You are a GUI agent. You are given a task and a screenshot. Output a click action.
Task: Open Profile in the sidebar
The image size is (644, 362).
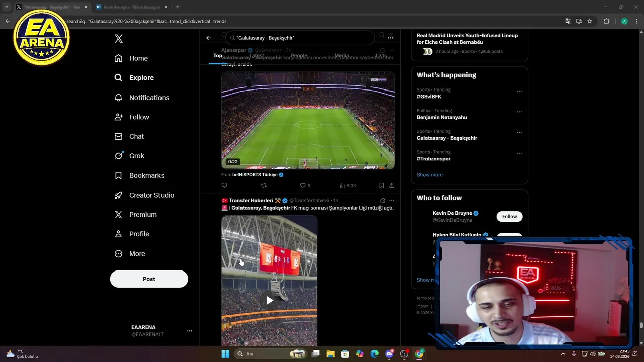[131, 234]
